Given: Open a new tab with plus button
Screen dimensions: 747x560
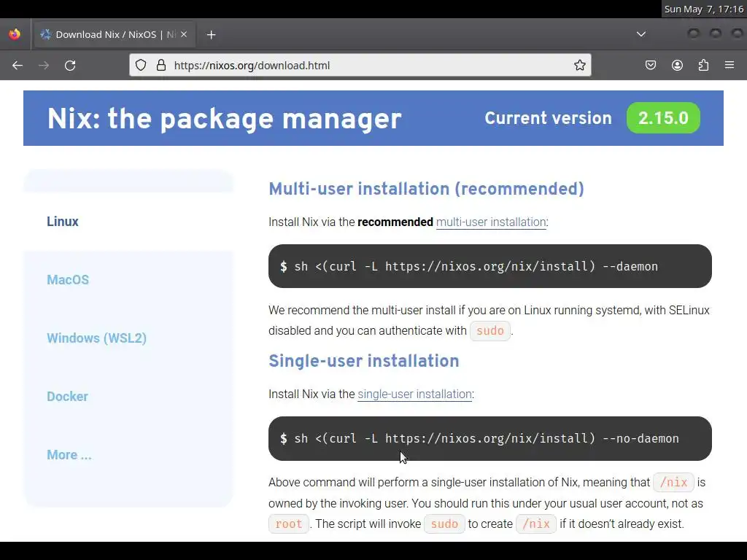Looking at the screenshot, I should (x=211, y=34).
